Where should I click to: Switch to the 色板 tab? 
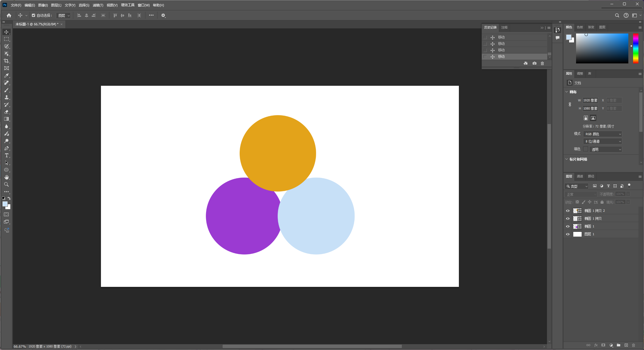click(580, 27)
